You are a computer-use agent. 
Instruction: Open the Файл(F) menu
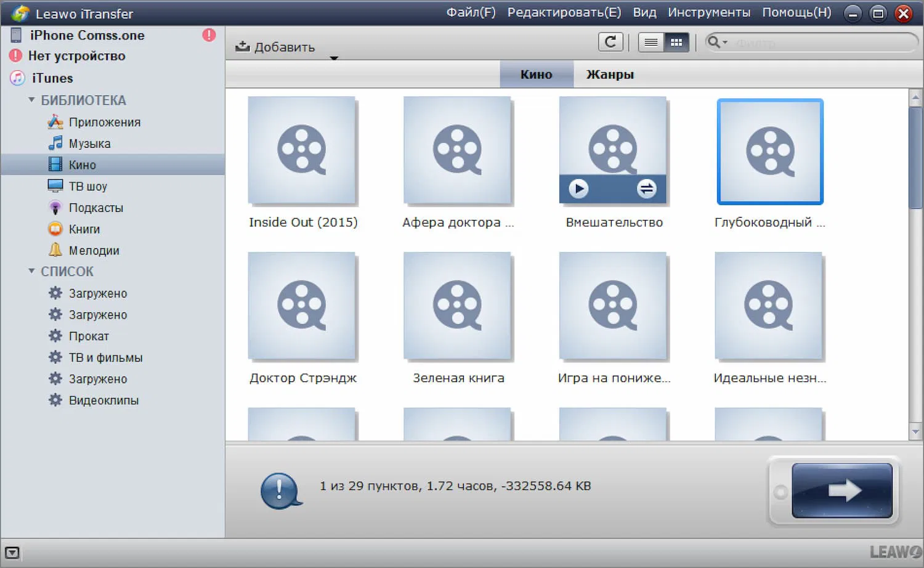click(x=471, y=12)
